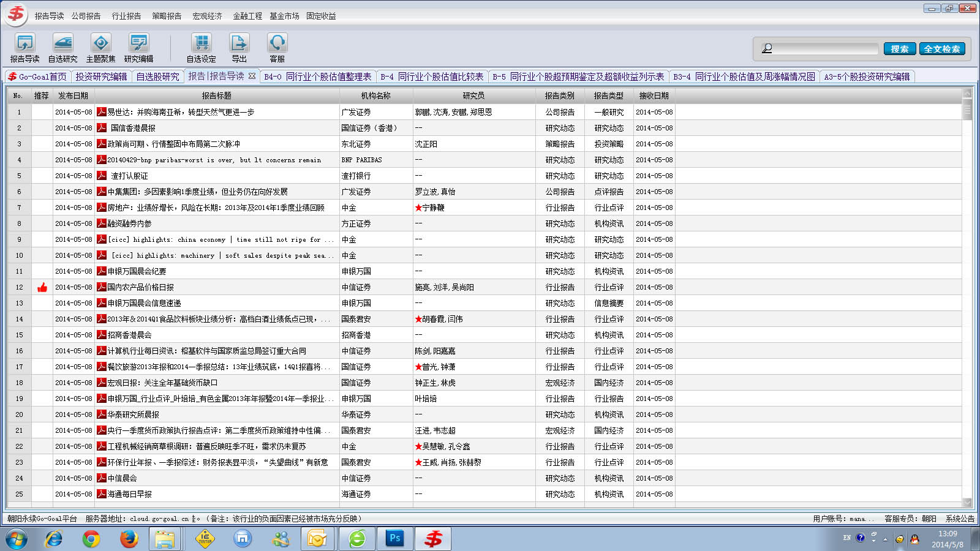This screenshot has width=980, height=551.
Task: Open the 报告导读 menu item
Action: [x=49, y=16]
